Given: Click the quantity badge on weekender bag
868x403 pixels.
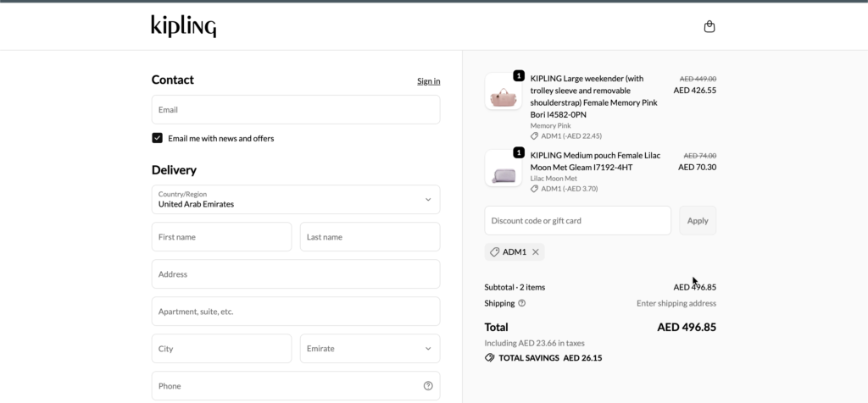Looking at the screenshot, I should pos(519,75).
